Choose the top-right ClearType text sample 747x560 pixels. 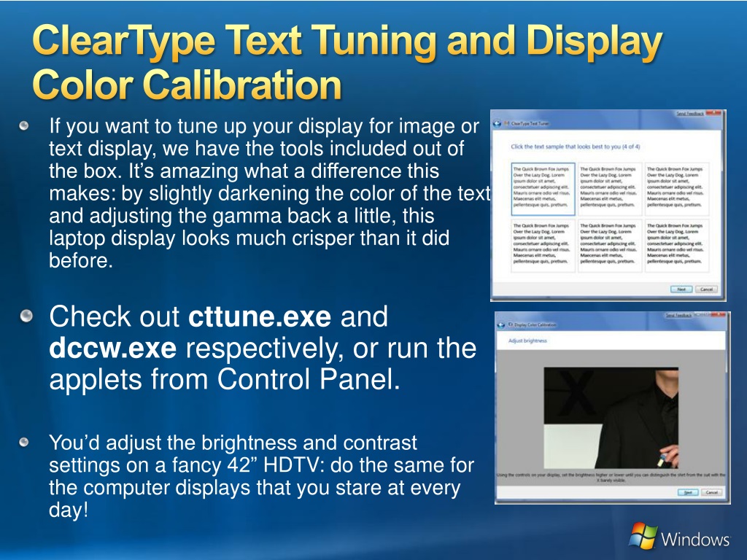point(676,189)
